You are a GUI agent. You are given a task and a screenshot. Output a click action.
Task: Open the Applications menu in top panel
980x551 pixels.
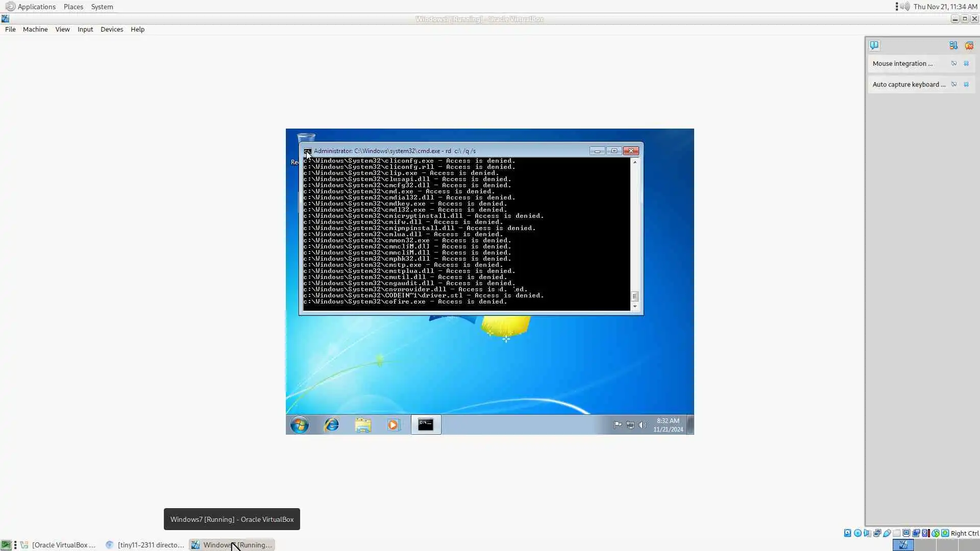coord(36,7)
